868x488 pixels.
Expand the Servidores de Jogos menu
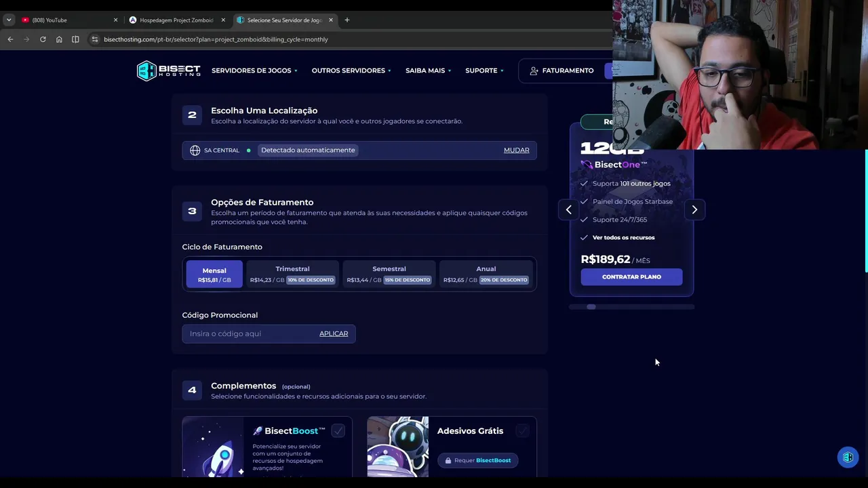click(254, 70)
